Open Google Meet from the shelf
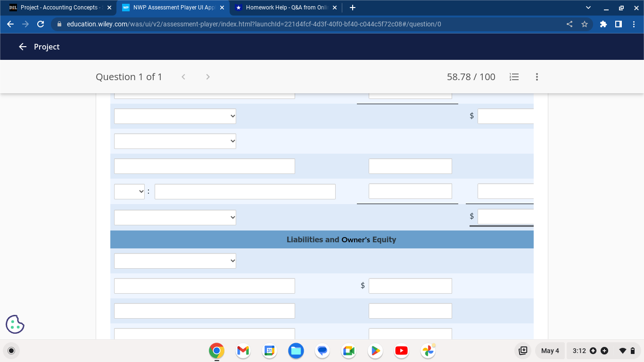Image resolution: width=644 pixels, height=362 pixels. [x=349, y=351]
